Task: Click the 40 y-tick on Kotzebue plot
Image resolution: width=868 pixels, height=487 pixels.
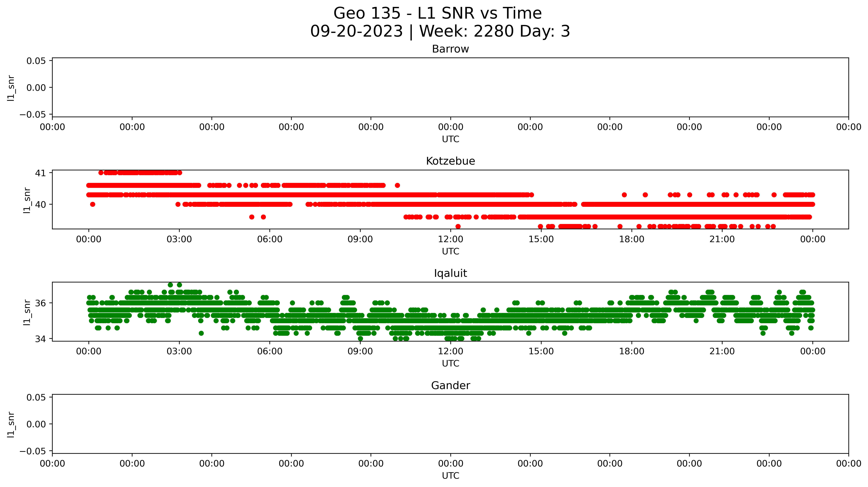Action: coord(40,205)
